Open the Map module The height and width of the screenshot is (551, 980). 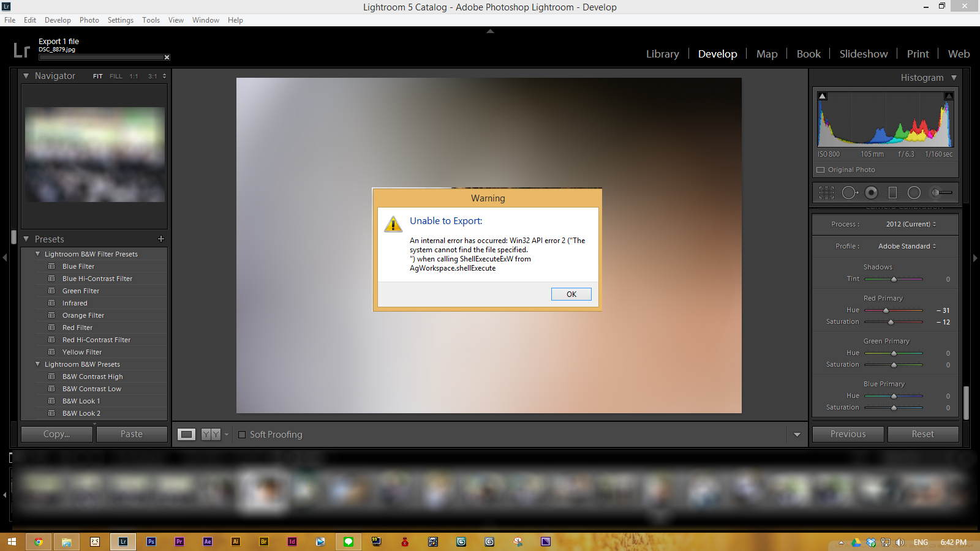coord(767,54)
